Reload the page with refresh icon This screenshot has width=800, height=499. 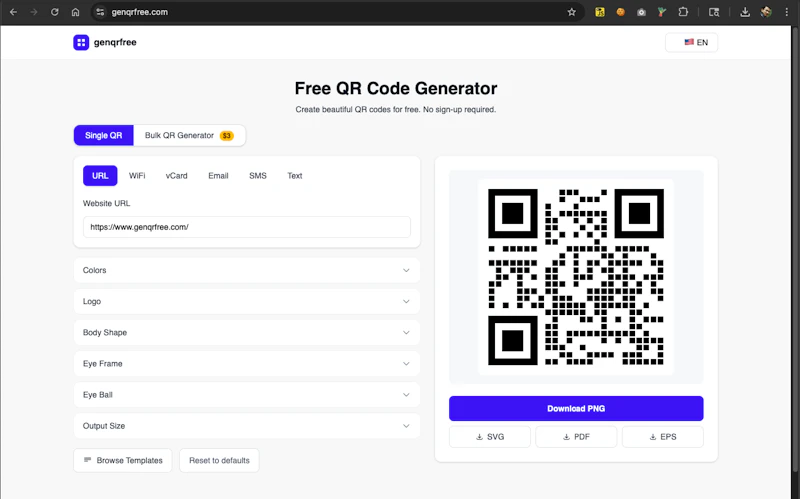click(x=55, y=12)
